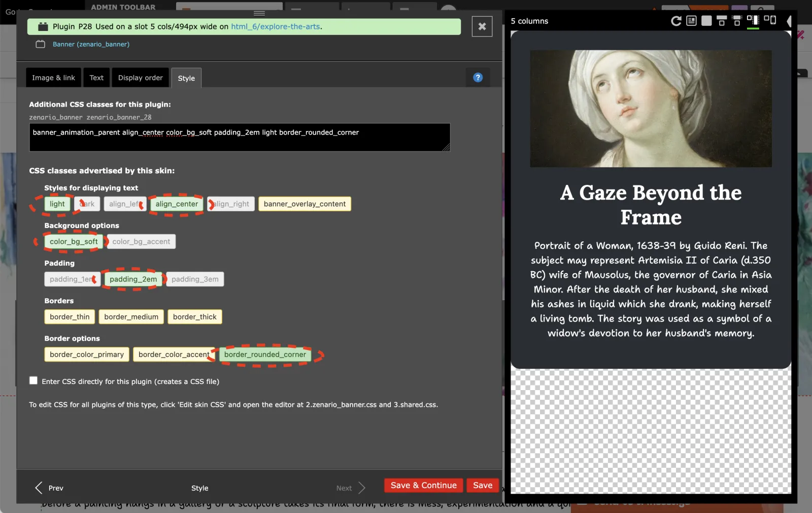Add the 'border_thin' class
Screen dimensions: 812x513
(x=70, y=316)
